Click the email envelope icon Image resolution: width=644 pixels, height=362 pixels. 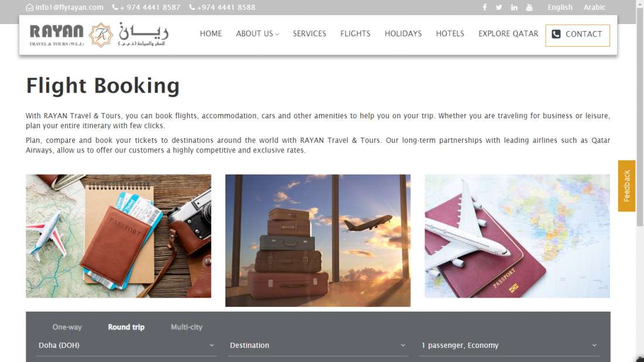(x=30, y=8)
